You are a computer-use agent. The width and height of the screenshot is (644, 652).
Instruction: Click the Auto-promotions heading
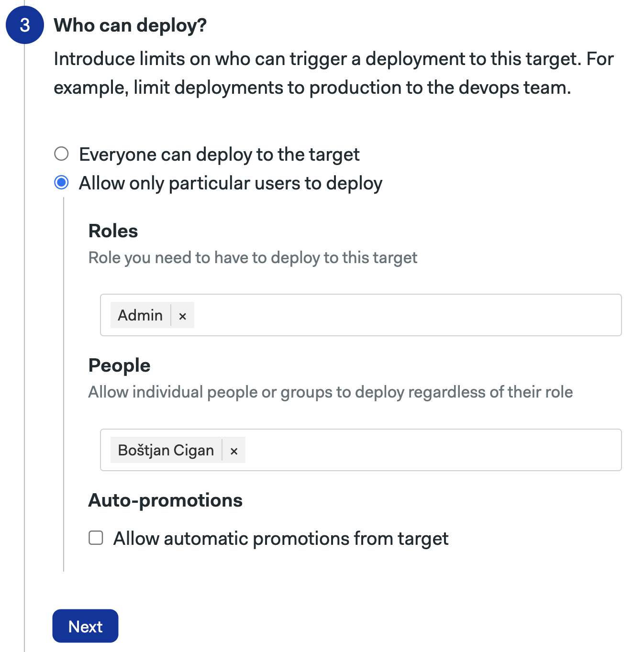pos(166,500)
